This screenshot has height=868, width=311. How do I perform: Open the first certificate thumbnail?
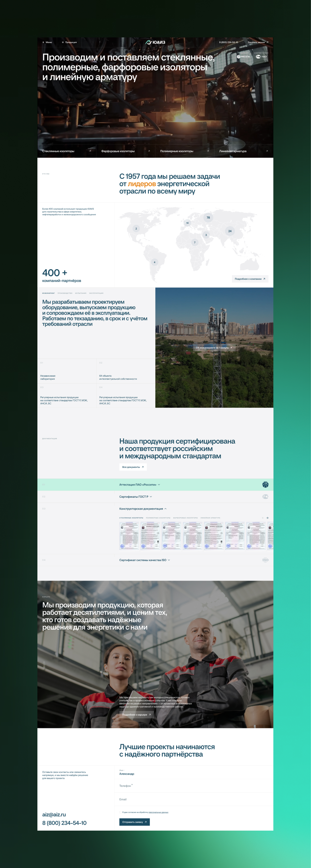pos(129,536)
